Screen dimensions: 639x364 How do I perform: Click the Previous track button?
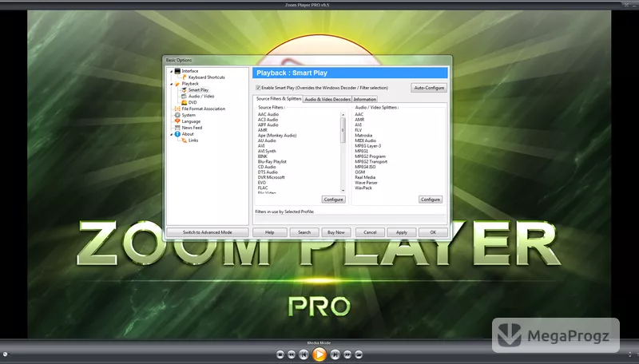pos(304,354)
